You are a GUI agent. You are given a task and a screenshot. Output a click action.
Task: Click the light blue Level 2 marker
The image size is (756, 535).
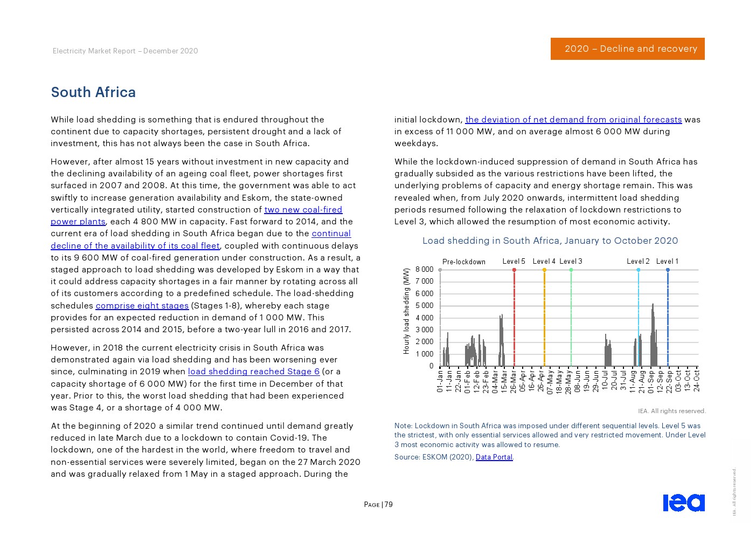click(639, 270)
